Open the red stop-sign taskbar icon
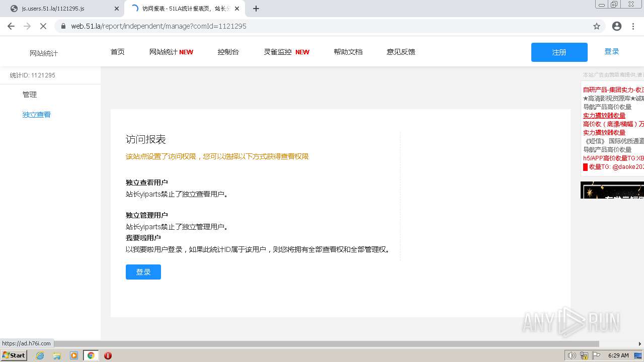Viewport: 644px width, 362px height. coord(108,355)
